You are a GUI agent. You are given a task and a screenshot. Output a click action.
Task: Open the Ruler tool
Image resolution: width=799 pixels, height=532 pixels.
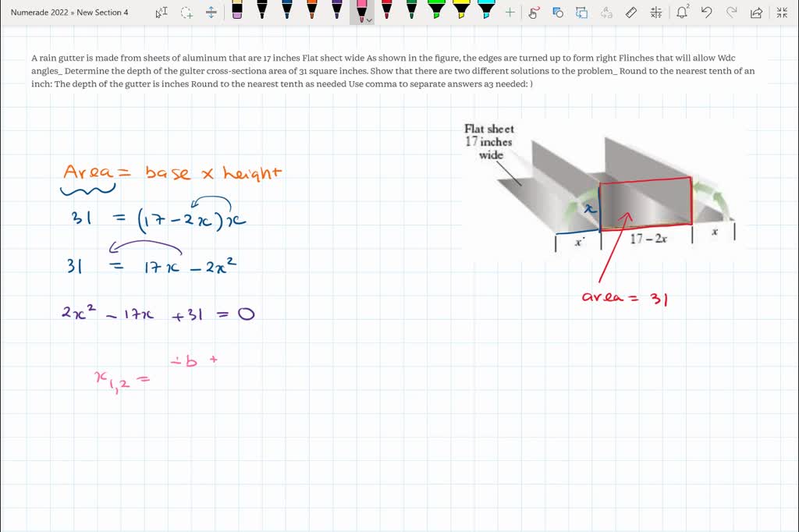click(x=630, y=13)
